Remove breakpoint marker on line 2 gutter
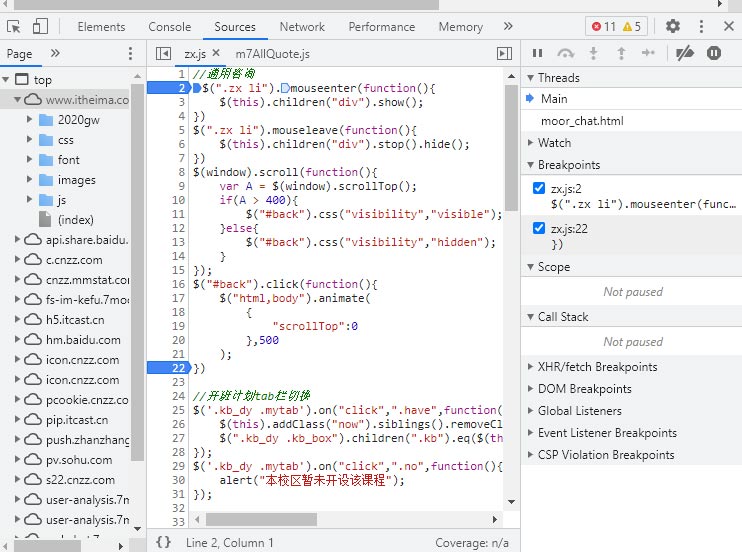This screenshot has height=552, width=742. 168,88
